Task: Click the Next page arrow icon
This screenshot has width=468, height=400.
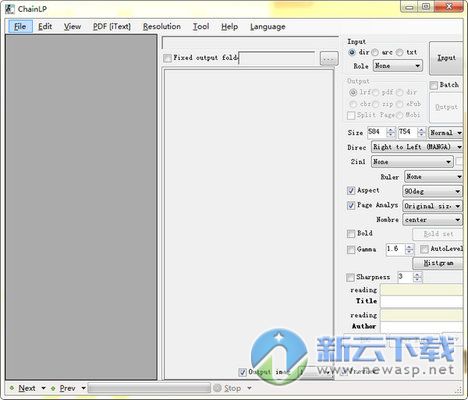Action: [x=12, y=388]
